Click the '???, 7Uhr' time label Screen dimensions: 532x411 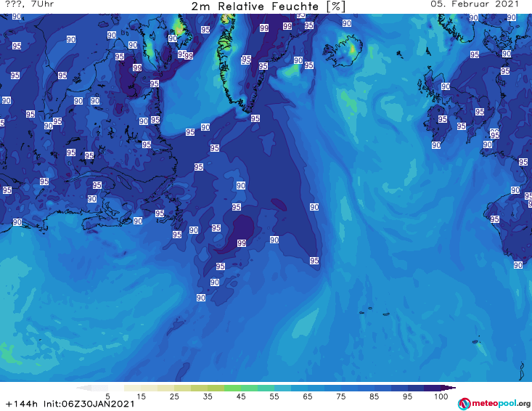(30, 4)
